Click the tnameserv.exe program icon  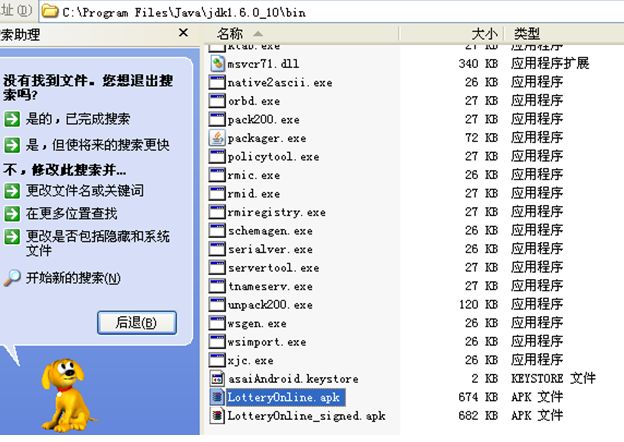point(217,286)
